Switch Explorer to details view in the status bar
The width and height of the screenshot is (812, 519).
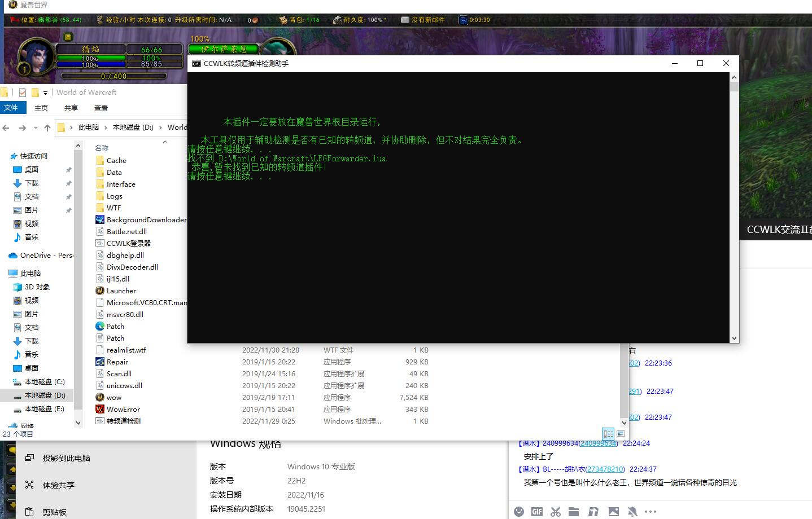point(608,433)
